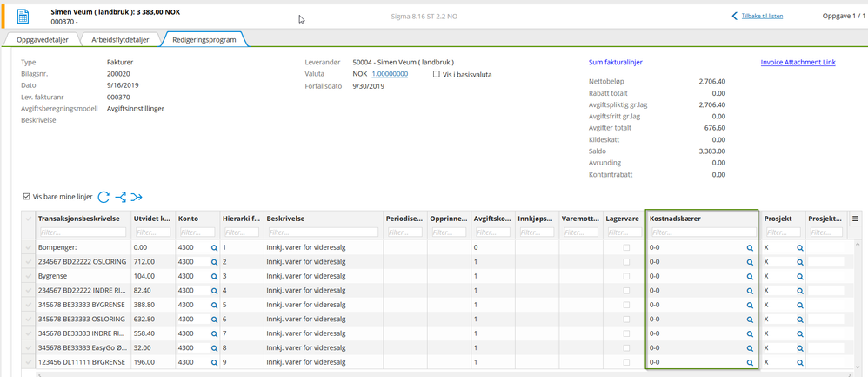The width and height of the screenshot is (868, 377).
Task: Open Konto lookup for 234567 BD22222 OSLORING row
Action: (x=214, y=261)
